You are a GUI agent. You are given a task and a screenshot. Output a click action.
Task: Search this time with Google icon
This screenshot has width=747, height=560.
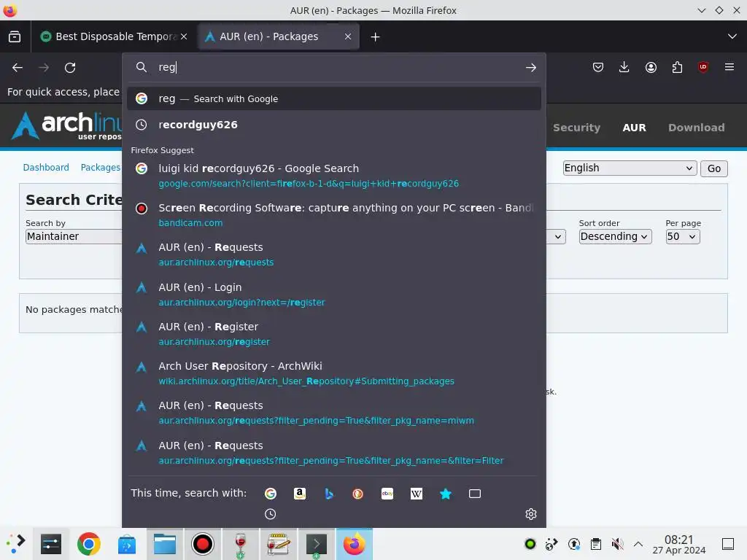point(271,494)
